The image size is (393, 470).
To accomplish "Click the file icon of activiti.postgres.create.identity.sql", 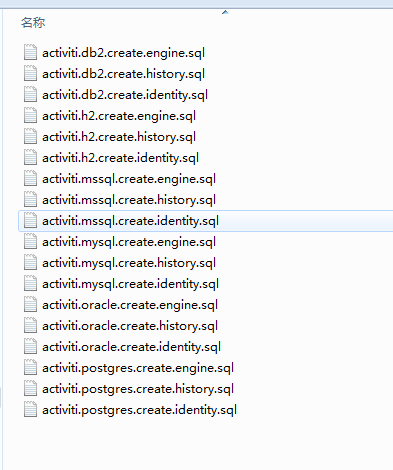I will click(x=30, y=410).
